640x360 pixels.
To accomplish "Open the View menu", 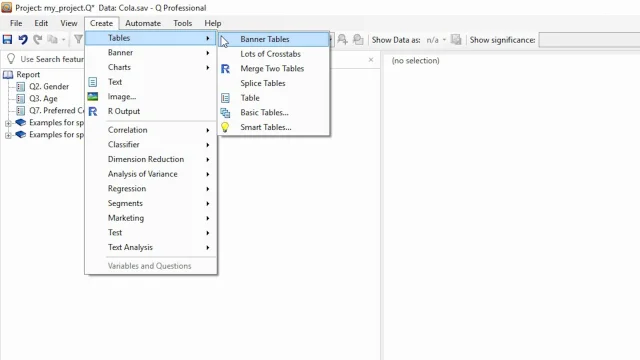I will click(x=69, y=23).
